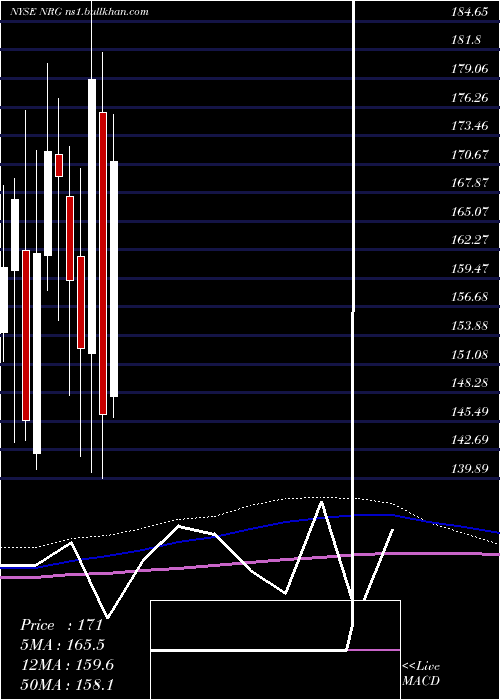Click the 181.8 price axis label
This screenshot has width=500, height=700.
coord(466,40)
